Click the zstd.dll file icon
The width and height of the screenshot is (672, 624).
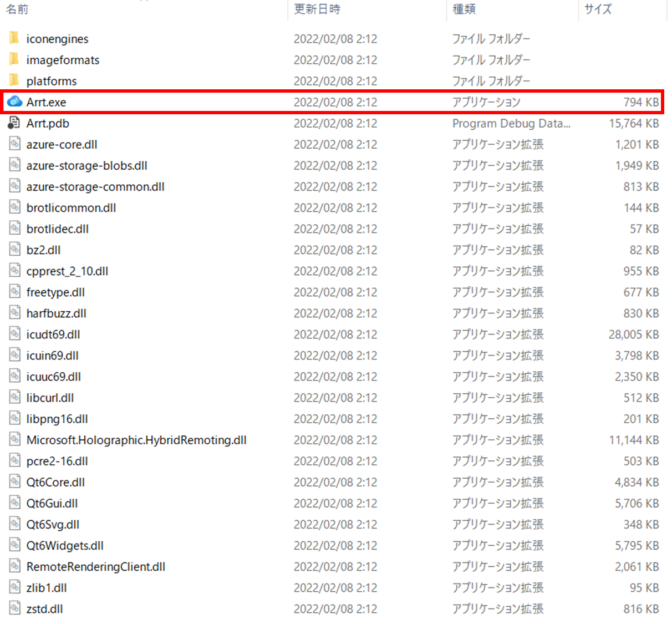tap(14, 608)
